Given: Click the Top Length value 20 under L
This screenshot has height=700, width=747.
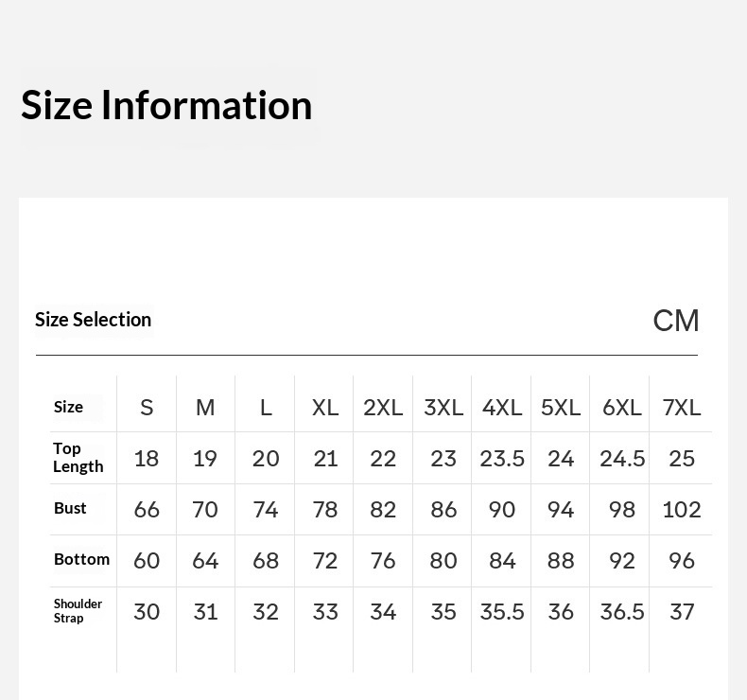Looking at the screenshot, I should (x=266, y=458).
